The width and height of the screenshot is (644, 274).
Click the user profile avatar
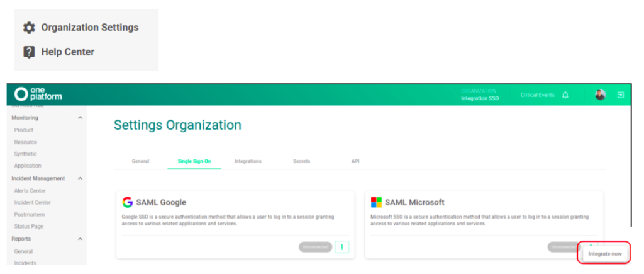[x=600, y=95]
